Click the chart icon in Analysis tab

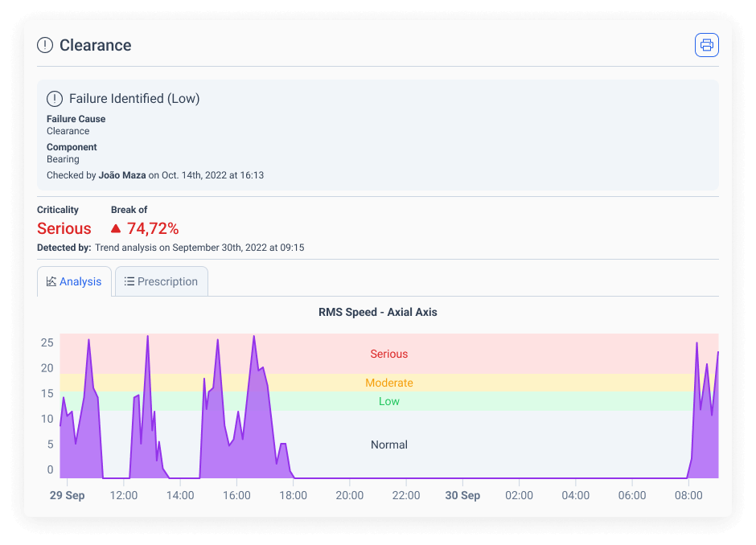pyautogui.click(x=51, y=281)
